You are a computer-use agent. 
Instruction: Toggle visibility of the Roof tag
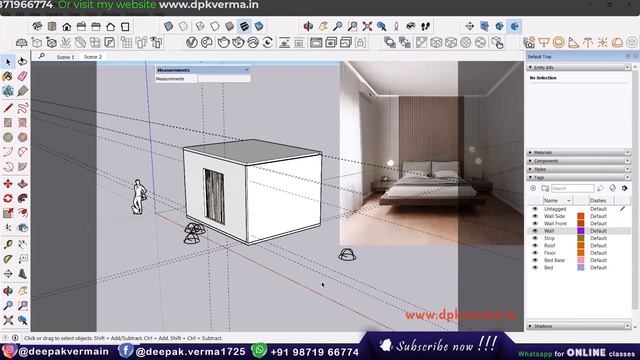pos(535,245)
